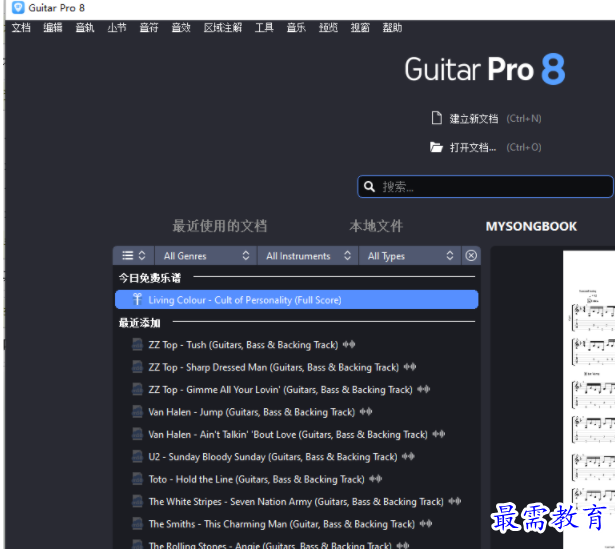This screenshot has height=549, width=615.
Task: Open the All Instruments dropdown
Action: pyautogui.click(x=308, y=256)
